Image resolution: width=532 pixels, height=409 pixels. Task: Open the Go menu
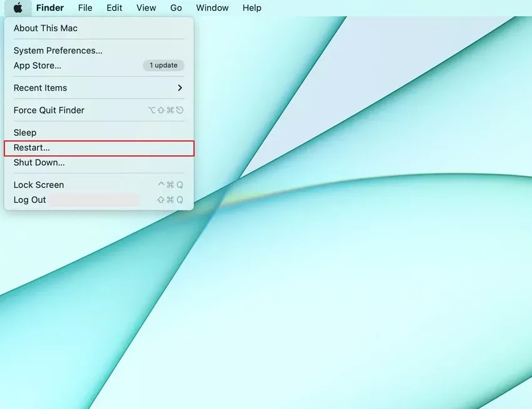click(176, 8)
